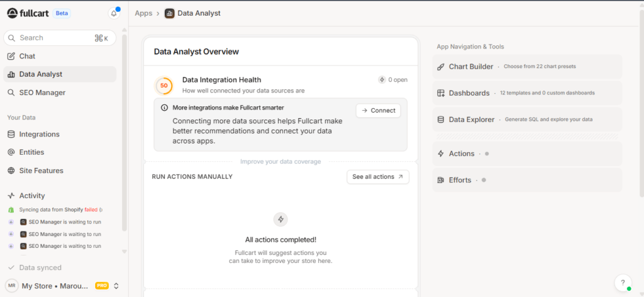Click the sidebar scroll-up arrow
The image size is (644, 297).
[125, 30]
